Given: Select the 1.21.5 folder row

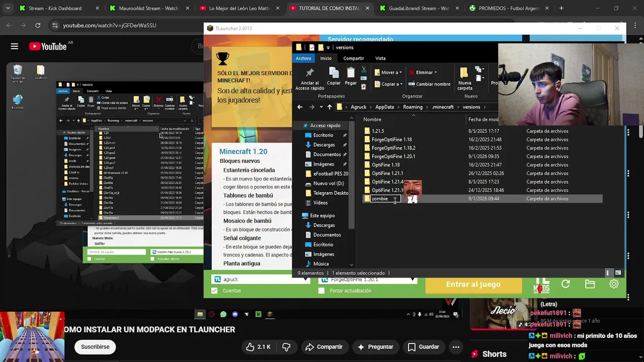Looking at the screenshot, I should pos(378,131).
